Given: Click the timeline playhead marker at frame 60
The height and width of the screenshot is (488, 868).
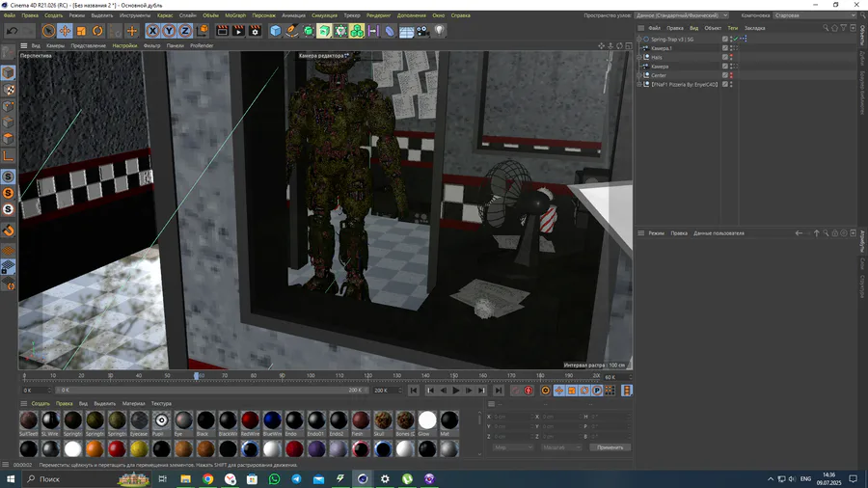Looking at the screenshot, I should [197, 376].
